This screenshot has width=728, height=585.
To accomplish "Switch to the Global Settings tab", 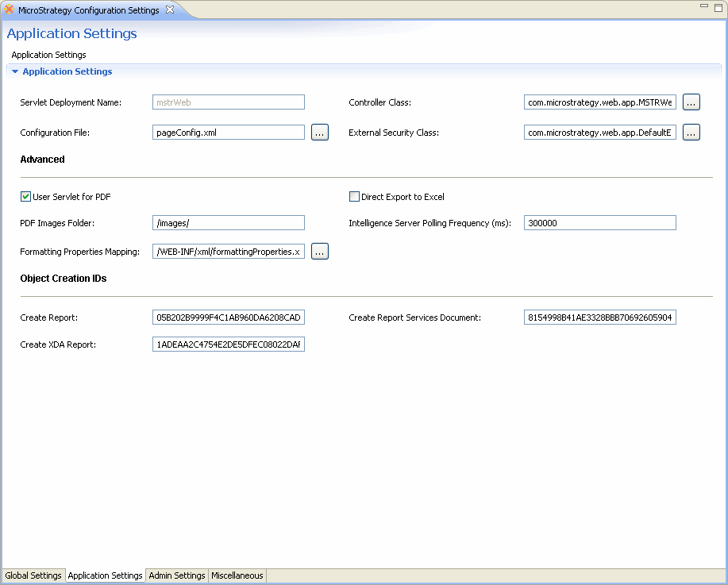I will tap(33, 575).
